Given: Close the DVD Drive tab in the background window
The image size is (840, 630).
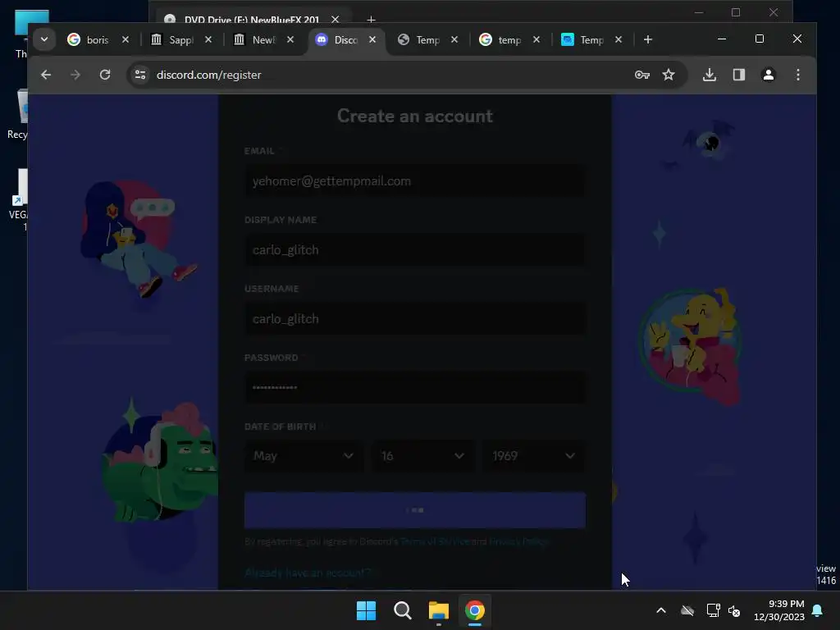Looking at the screenshot, I should (336, 20).
